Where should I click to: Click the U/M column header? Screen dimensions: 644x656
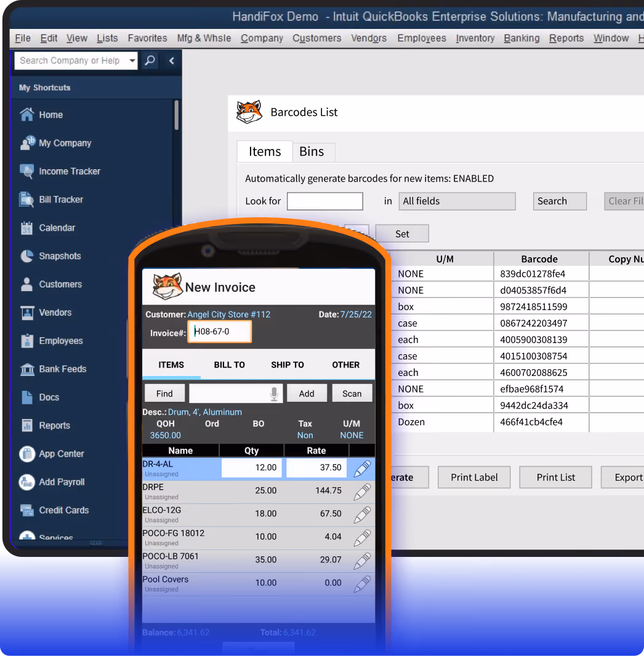pos(445,259)
